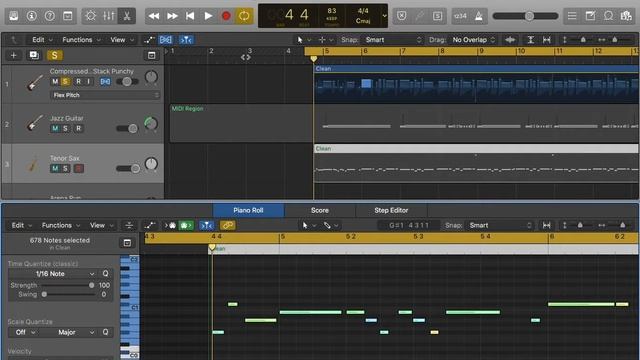Toggle Piano Roll Automation view
640x360 pixels.
click(149, 225)
